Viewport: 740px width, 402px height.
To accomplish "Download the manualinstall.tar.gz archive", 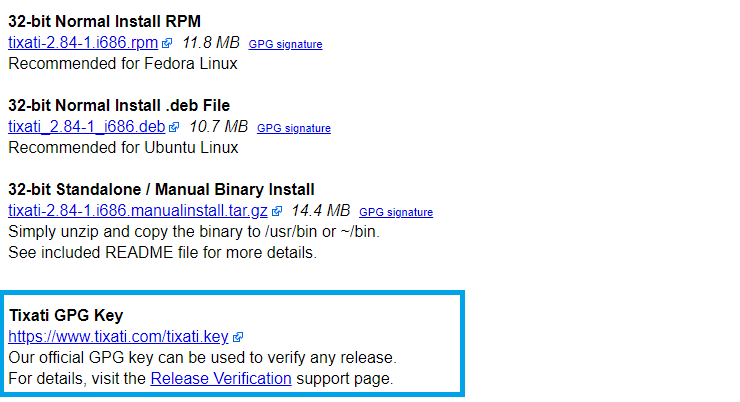I will point(138,211).
